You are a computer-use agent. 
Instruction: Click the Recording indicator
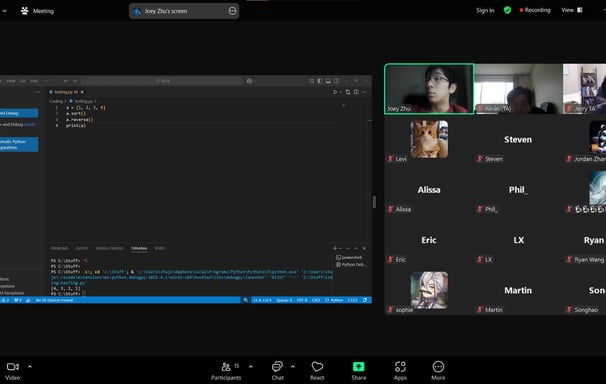(x=535, y=10)
